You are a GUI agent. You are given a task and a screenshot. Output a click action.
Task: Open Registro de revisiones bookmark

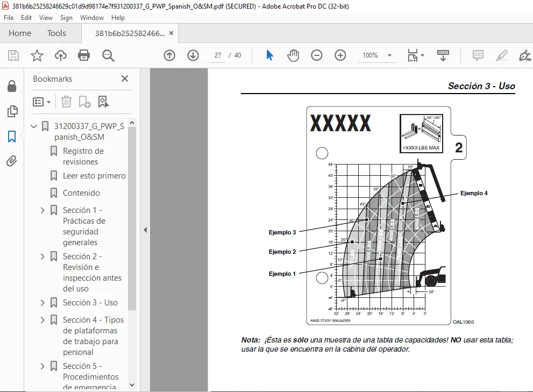pos(83,156)
